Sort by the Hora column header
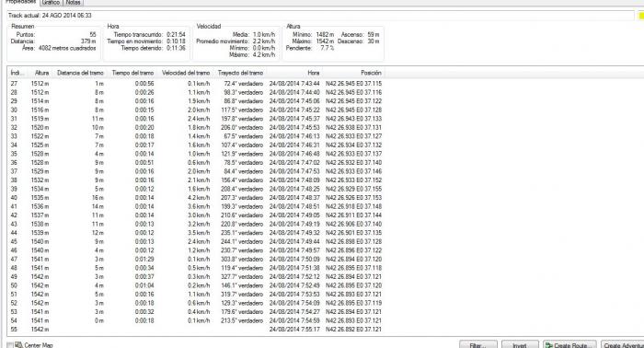The width and height of the screenshot is (644, 348). click(x=295, y=73)
